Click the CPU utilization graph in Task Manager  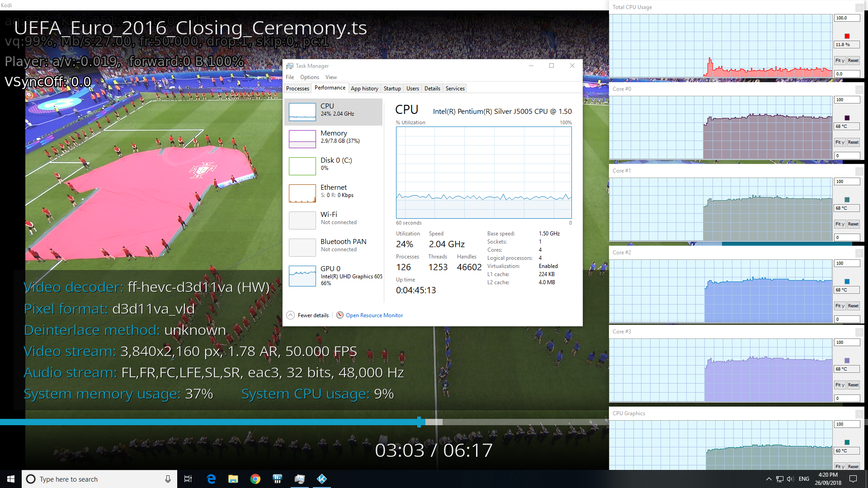tap(484, 173)
